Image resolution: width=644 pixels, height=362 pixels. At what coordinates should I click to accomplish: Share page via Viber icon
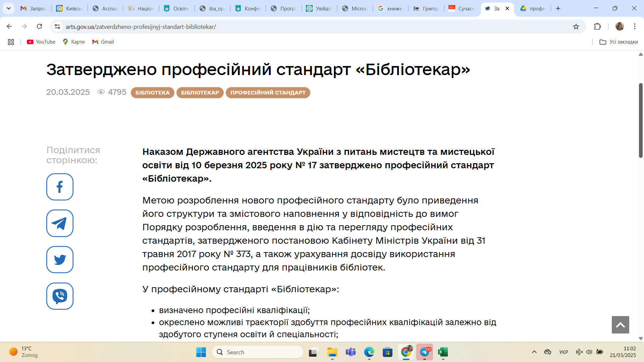coord(60,296)
